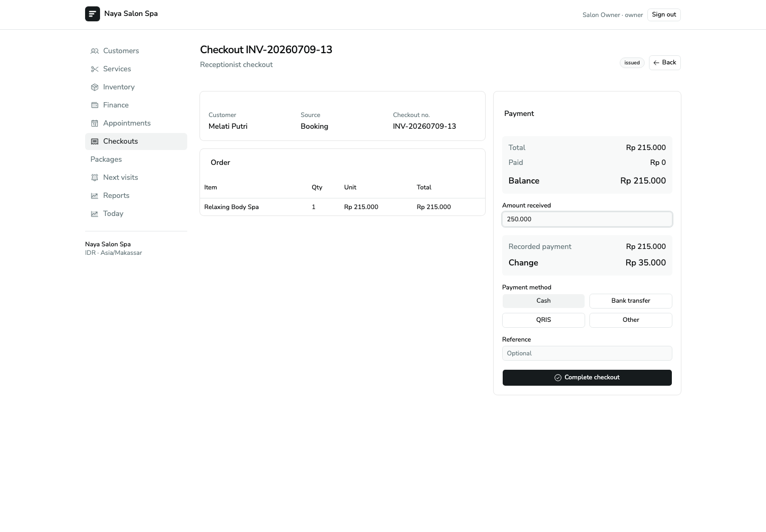Open the Today sidebar item

pyautogui.click(x=136, y=214)
